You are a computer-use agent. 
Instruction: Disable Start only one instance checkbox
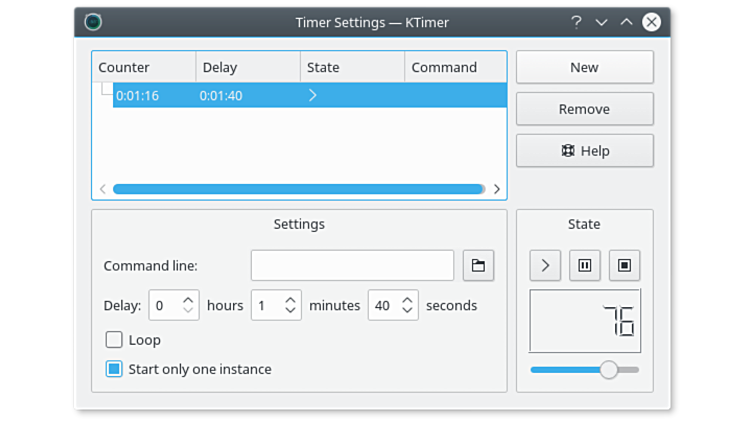[114, 369]
